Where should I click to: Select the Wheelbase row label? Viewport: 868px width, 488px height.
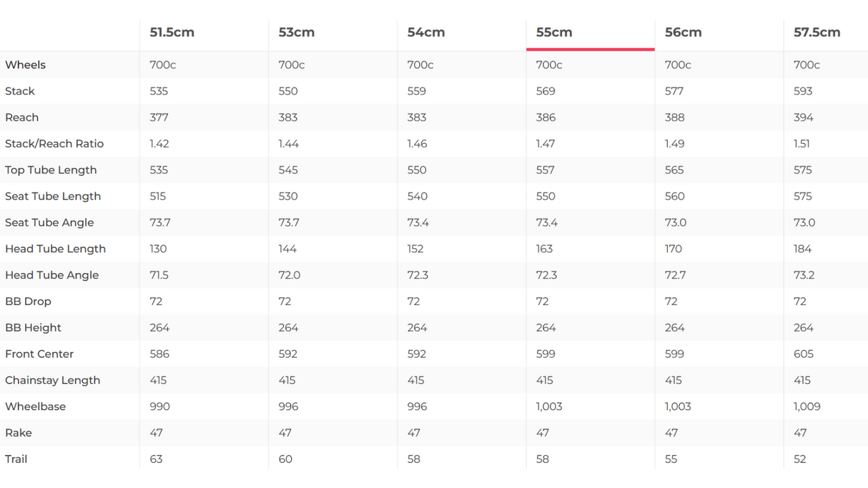point(35,407)
